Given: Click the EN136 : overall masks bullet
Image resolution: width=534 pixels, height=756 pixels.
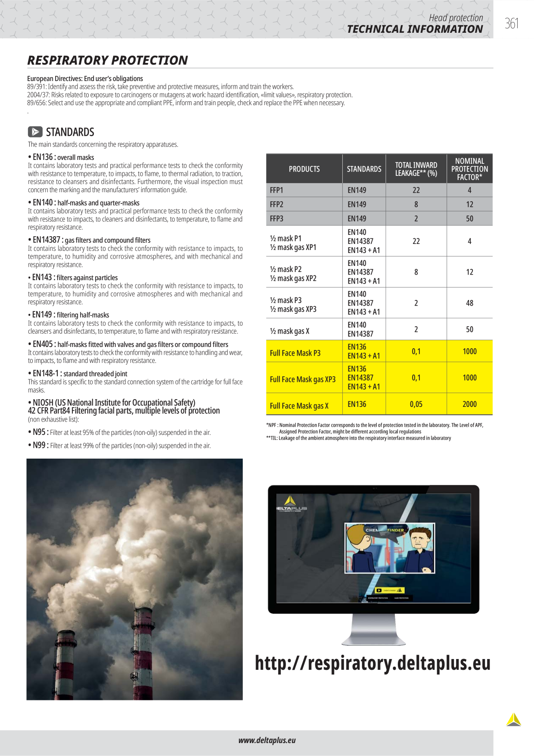Looking at the screenshot, I should (61, 157).
